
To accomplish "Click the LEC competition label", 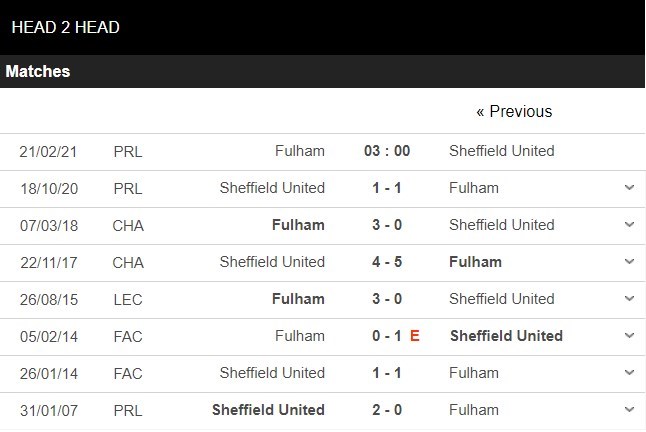I will pos(128,299).
